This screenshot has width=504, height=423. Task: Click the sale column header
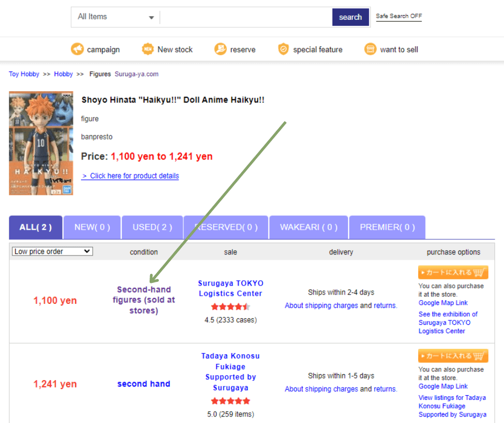[x=231, y=252]
